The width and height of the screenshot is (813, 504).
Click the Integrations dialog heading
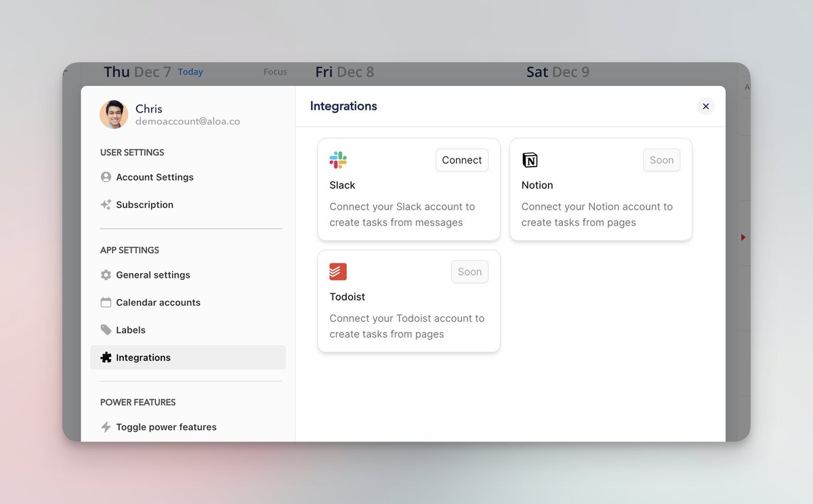pos(343,106)
